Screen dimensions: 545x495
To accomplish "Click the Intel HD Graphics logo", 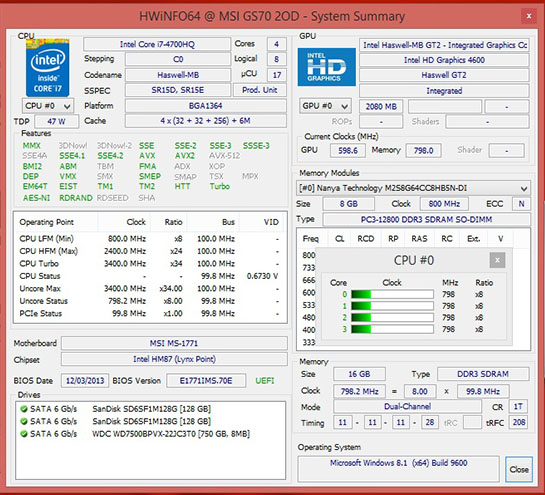I will click(x=326, y=67).
